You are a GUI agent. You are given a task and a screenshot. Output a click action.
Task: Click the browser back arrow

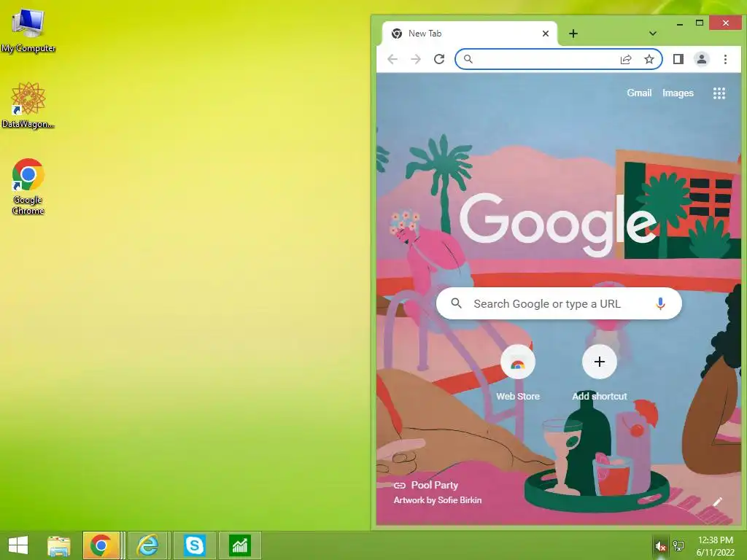coord(392,59)
